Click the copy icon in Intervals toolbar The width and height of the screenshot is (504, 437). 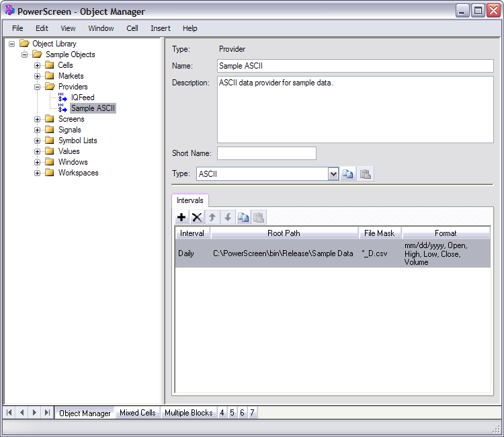tap(243, 217)
